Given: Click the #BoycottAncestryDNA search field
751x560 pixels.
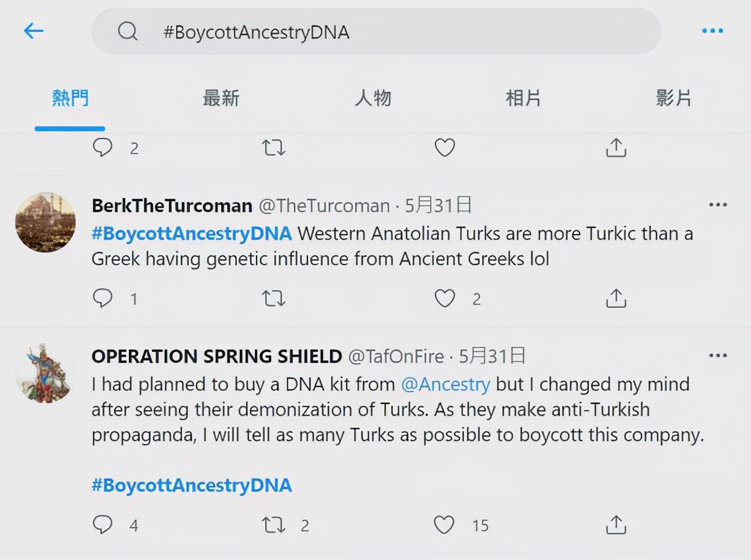Looking at the screenshot, I should coord(375,32).
